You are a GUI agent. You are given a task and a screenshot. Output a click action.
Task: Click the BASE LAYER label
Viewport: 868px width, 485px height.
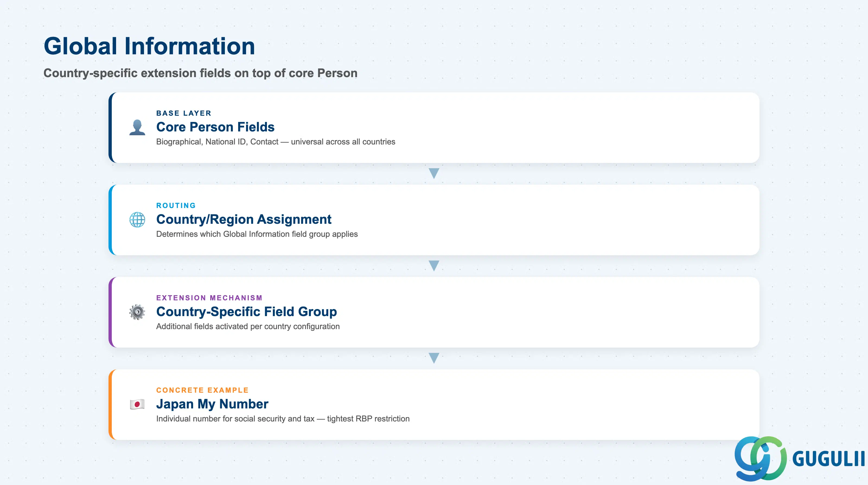[184, 113]
